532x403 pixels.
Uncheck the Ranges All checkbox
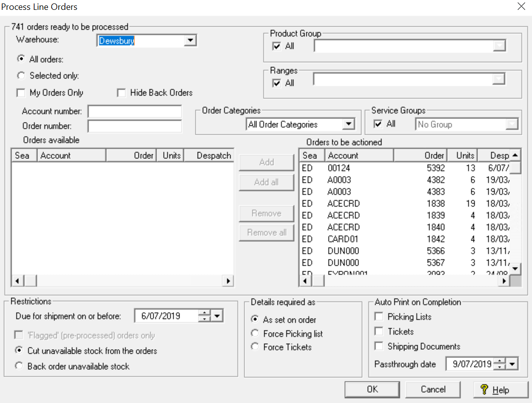(277, 83)
